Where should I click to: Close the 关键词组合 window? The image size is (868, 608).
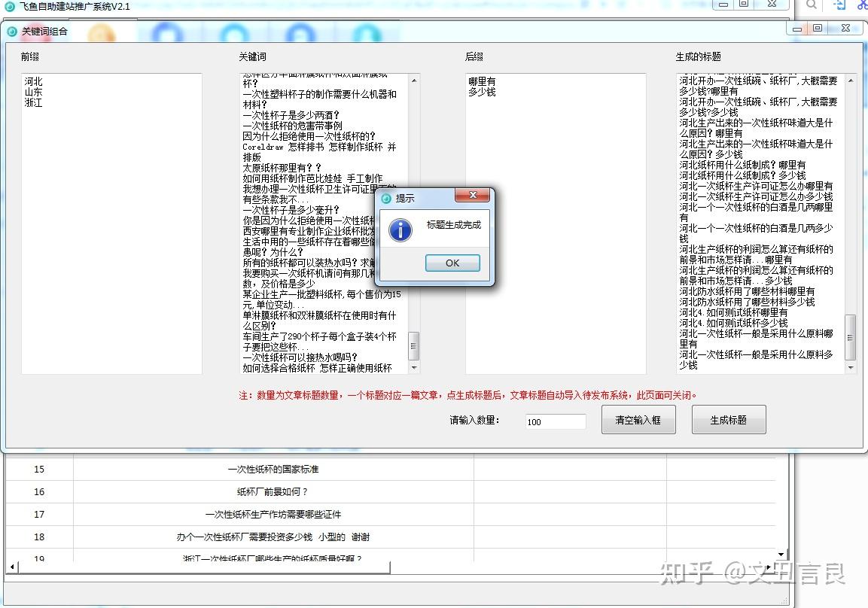click(845, 28)
